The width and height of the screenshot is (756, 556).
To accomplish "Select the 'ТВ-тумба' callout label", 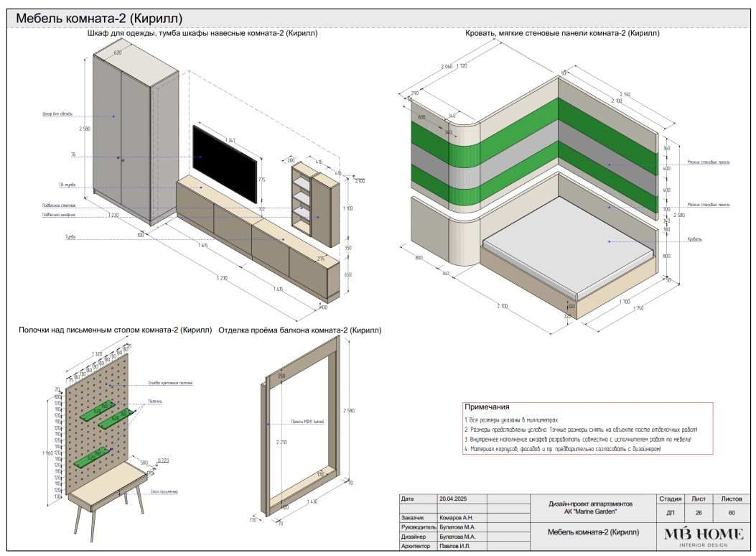I will (x=67, y=185).
